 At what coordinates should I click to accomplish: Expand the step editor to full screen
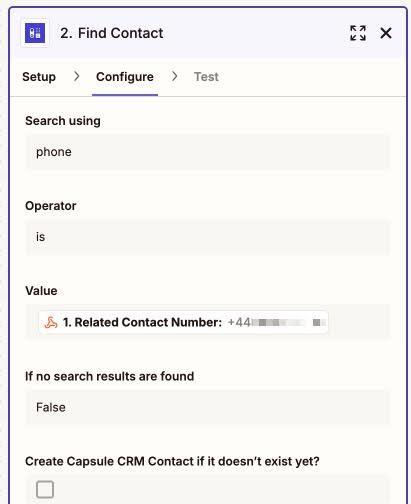coord(358,33)
